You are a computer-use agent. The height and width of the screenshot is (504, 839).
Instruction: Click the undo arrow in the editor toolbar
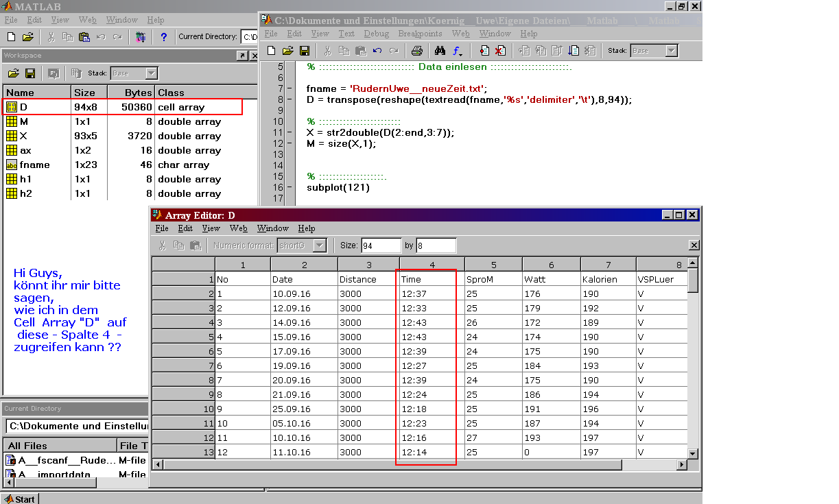pyautogui.click(x=377, y=51)
